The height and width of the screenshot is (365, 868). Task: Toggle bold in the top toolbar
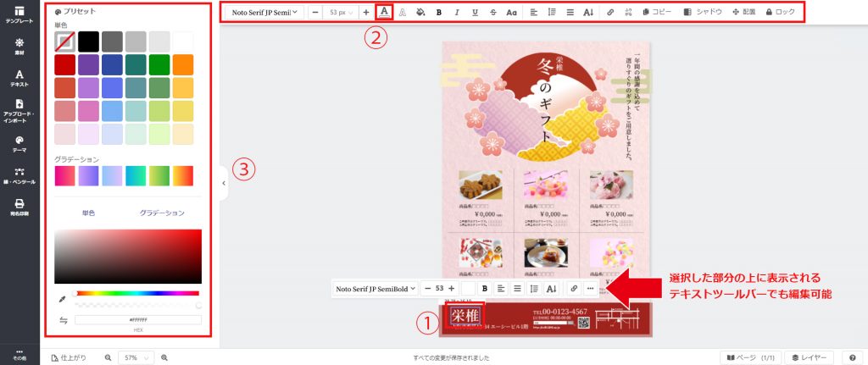coord(438,13)
